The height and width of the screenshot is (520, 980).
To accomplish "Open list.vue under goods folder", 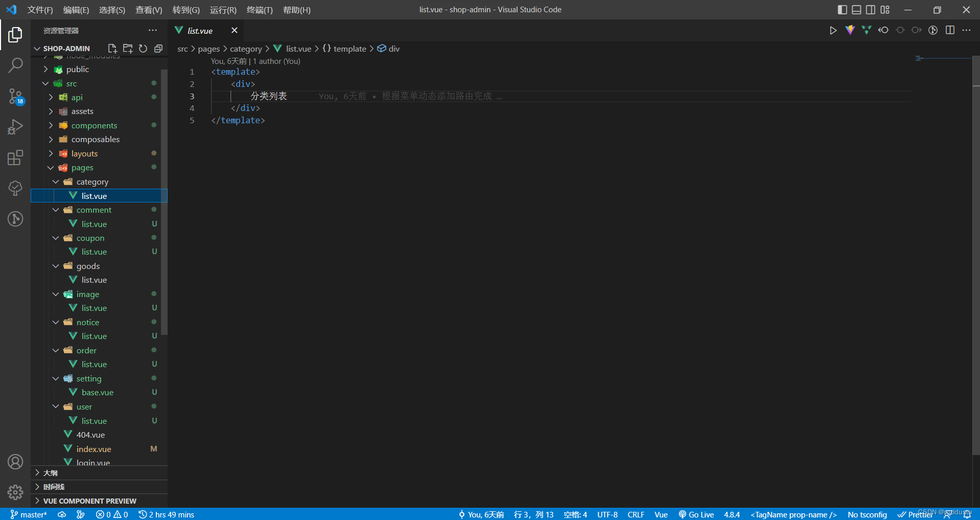I will (x=94, y=280).
